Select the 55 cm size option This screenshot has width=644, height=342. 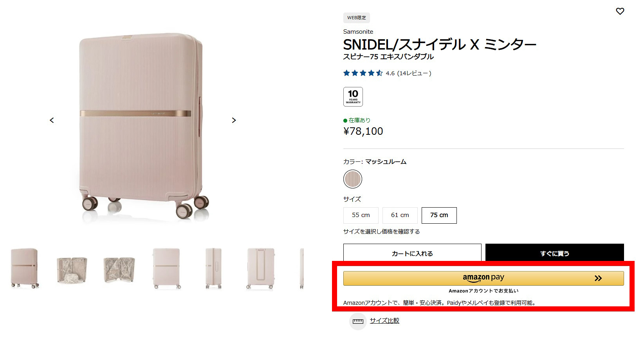tap(361, 215)
